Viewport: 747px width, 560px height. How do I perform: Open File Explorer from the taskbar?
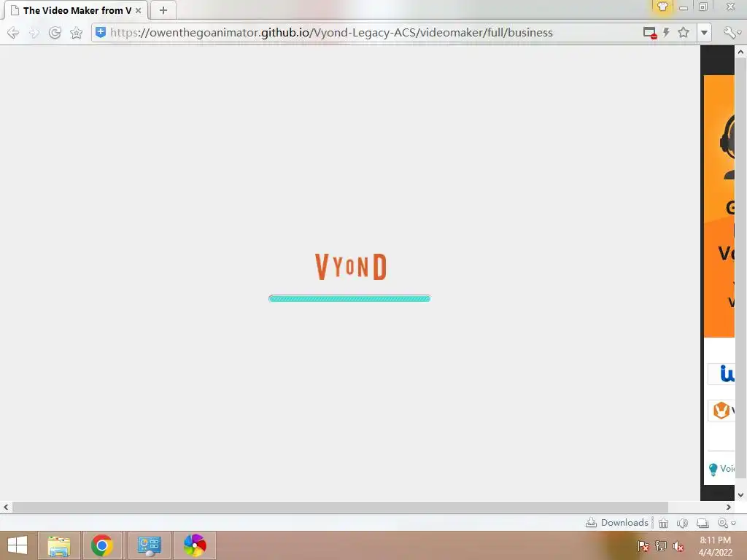tap(59, 545)
